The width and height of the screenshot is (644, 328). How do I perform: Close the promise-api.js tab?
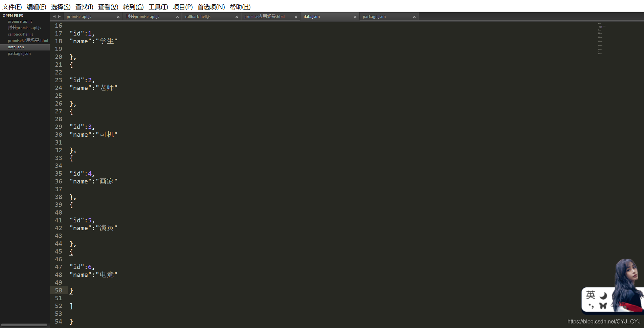click(118, 17)
